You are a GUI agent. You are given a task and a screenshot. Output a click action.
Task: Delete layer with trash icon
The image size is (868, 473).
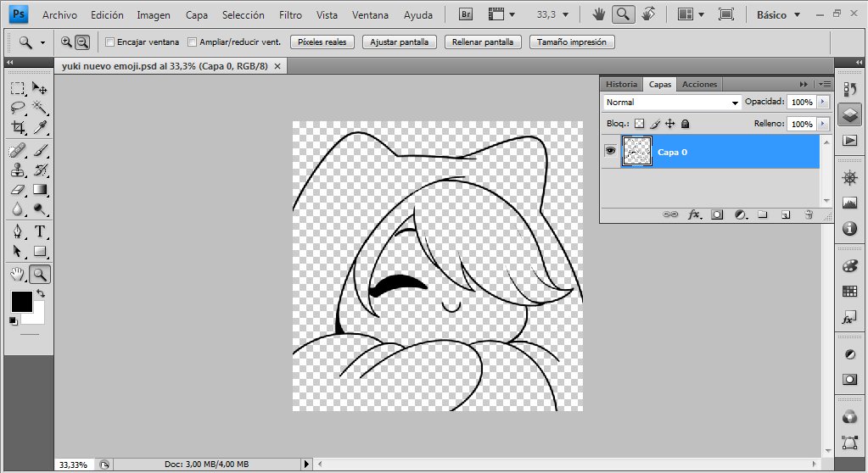809,214
